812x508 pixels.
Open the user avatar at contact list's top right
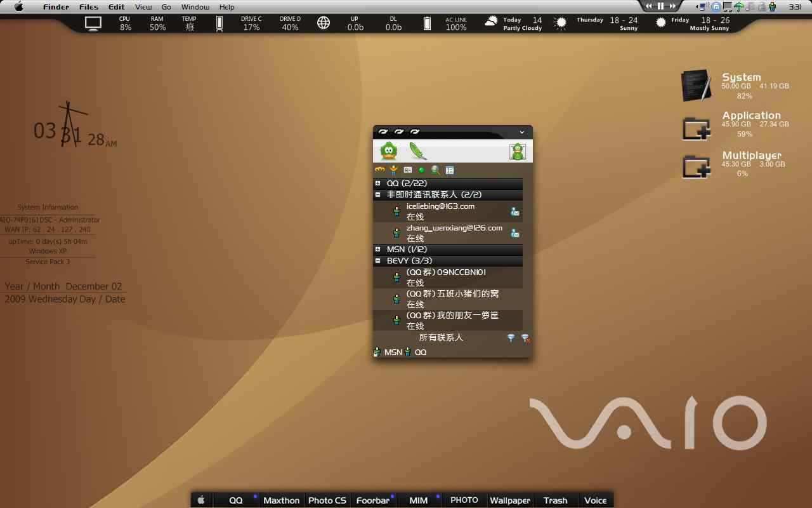[518, 151]
